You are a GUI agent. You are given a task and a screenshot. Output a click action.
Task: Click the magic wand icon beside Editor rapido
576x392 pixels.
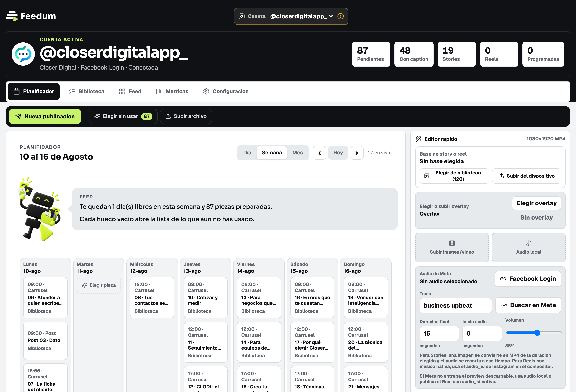(418, 139)
